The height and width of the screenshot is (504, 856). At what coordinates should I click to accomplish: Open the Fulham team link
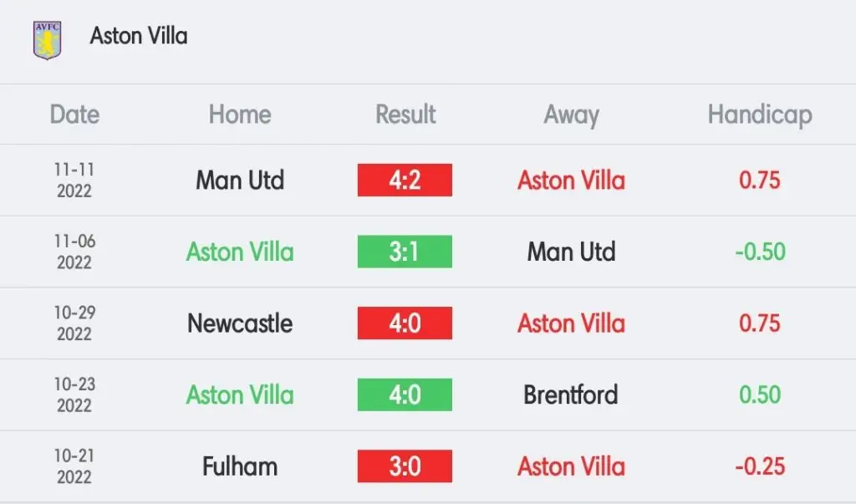click(240, 466)
